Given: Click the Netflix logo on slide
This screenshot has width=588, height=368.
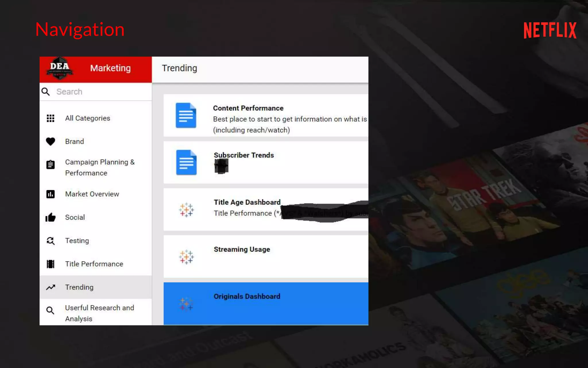Looking at the screenshot, I should tap(550, 30).
